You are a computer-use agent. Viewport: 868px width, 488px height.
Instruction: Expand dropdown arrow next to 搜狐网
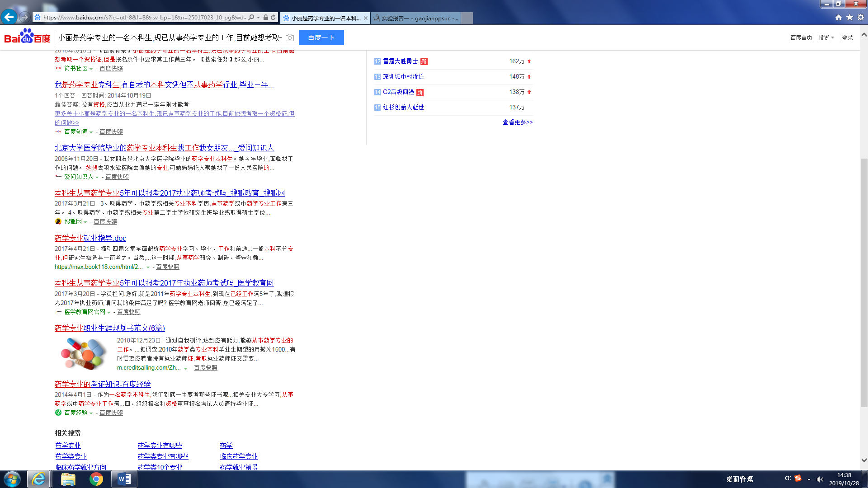point(85,222)
